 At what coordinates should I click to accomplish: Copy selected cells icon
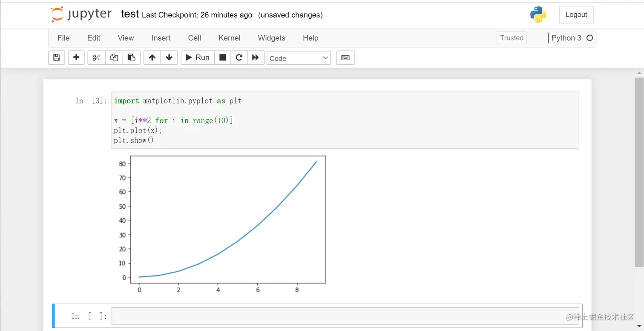pos(114,58)
